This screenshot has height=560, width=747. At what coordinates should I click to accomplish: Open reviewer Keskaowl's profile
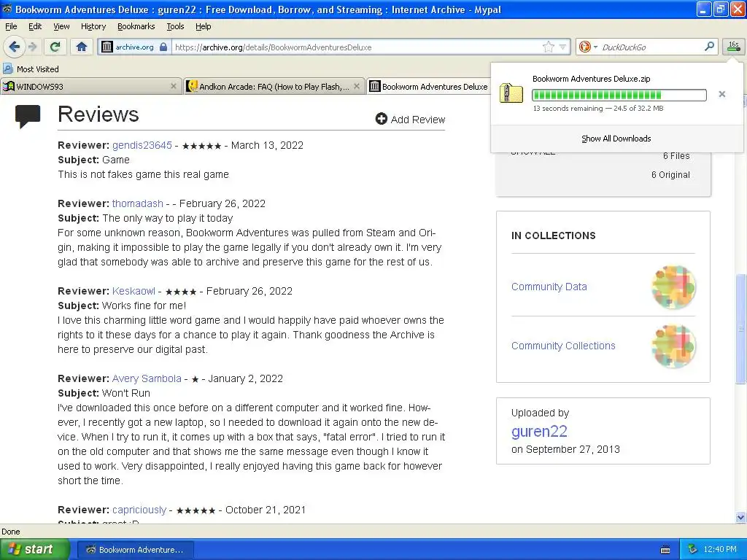tap(133, 291)
